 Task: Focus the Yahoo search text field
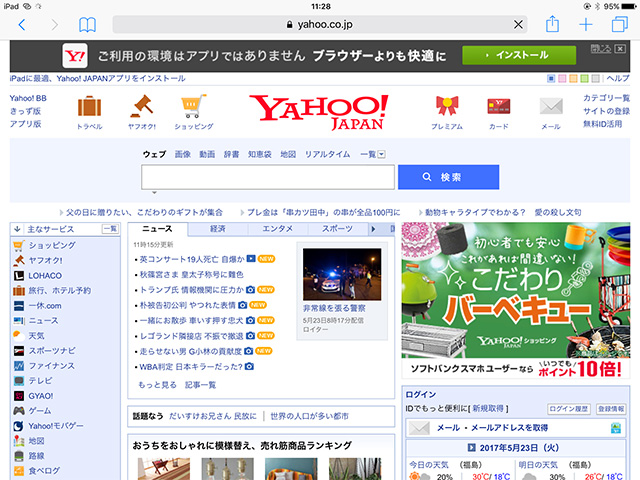pyautogui.click(x=267, y=177)
